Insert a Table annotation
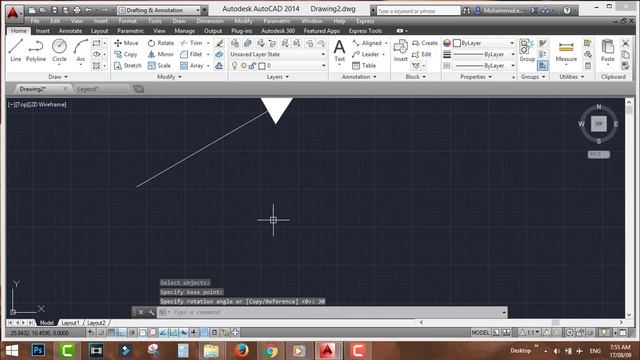This screenshot has height=360, width=640. tap(364, 65)
